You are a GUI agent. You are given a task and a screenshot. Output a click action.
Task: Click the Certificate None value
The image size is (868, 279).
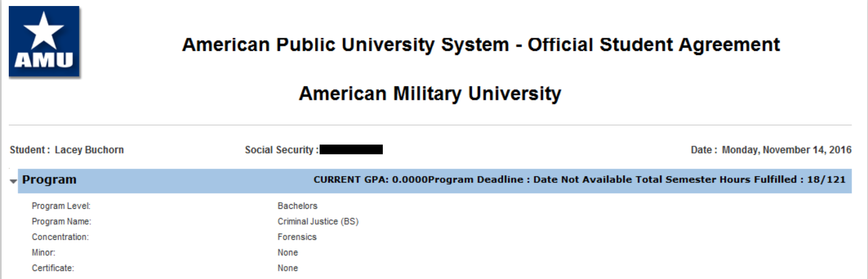[x=288, y=268]
